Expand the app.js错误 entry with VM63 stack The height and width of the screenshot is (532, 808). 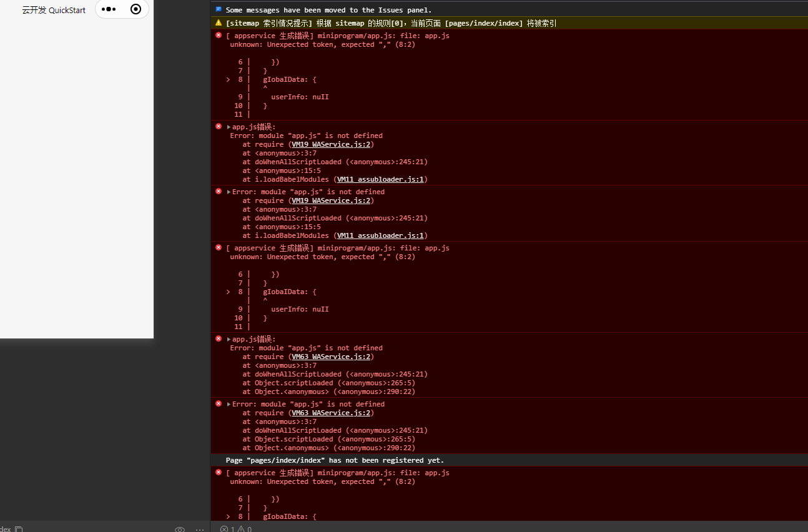229,339
